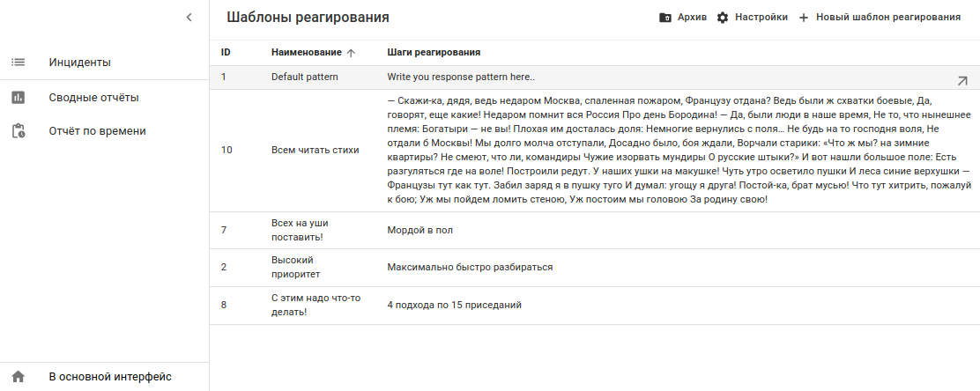Screen dimensions: 980x391
Task: Click the Инциденты list icon
Action: click(x=18, y=63)
